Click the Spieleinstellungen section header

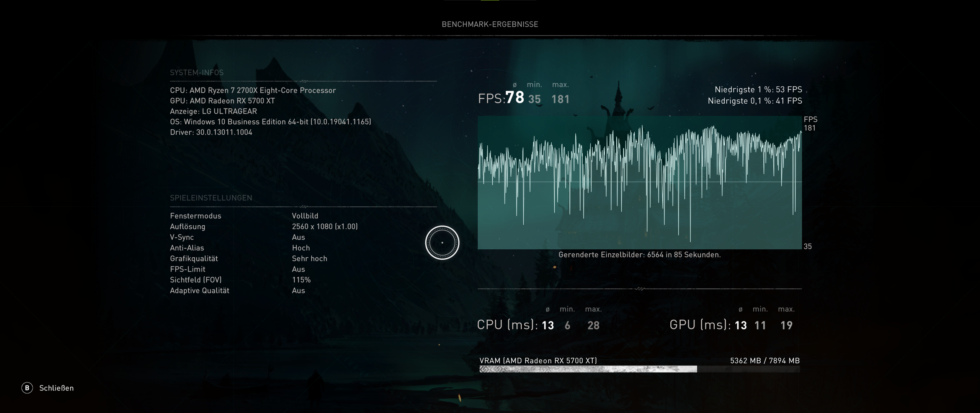tap(211, 198)
